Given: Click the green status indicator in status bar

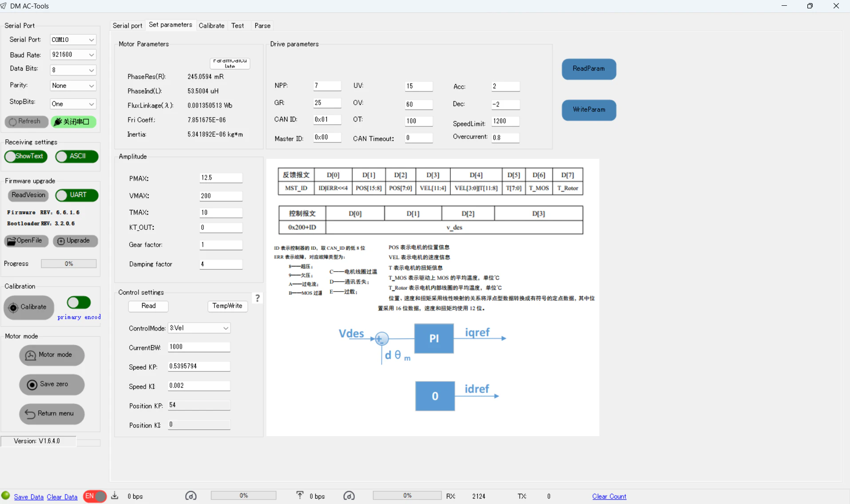Looking at the screenshot, I should coord(6,496).
